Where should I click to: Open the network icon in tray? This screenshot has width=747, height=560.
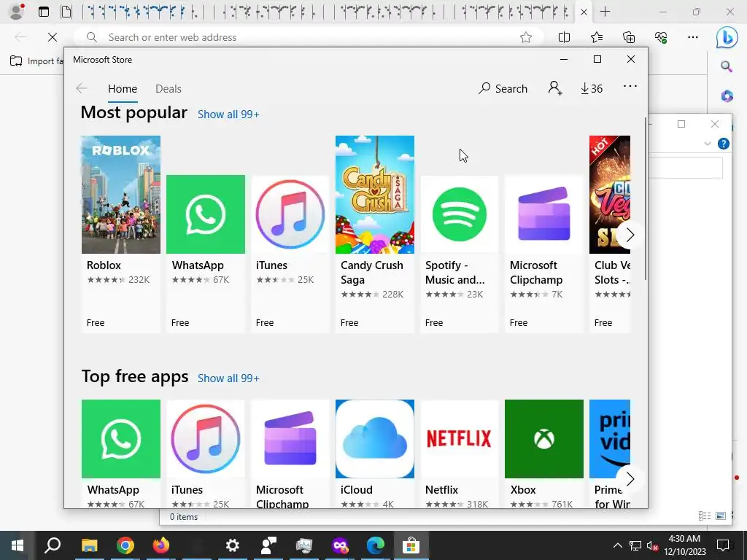(x=635, y=545)
